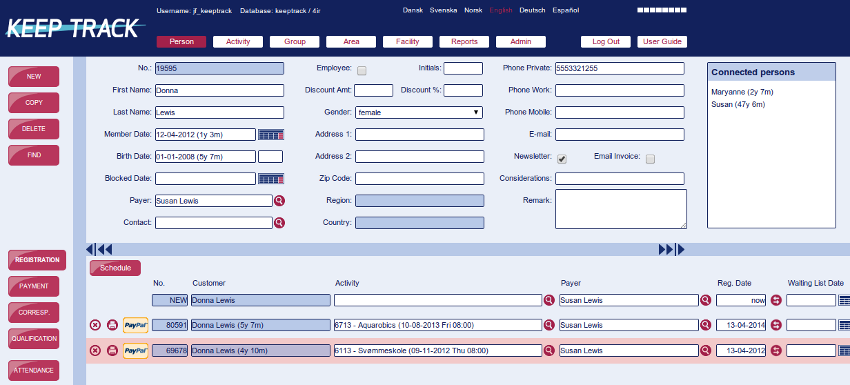Print registration 69678
The width and height of the screenshot is (850, 385).
[112, 351]
